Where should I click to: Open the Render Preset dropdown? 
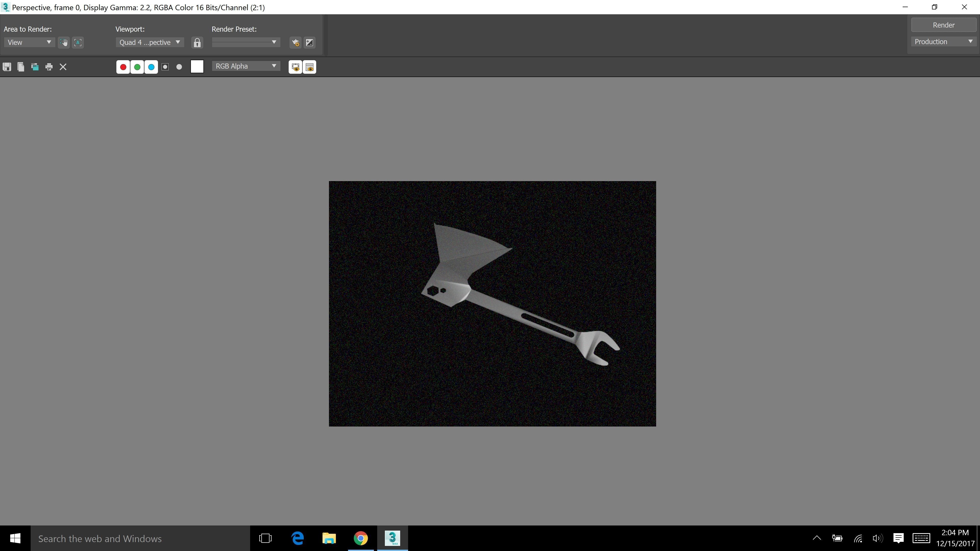coord(246,42)
